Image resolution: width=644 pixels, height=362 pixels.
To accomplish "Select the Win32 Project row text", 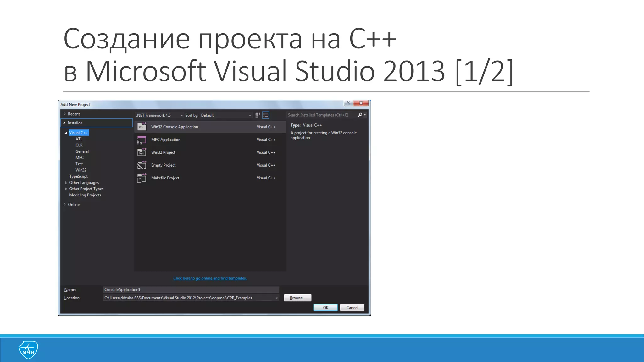I will [x=163, y=152].
